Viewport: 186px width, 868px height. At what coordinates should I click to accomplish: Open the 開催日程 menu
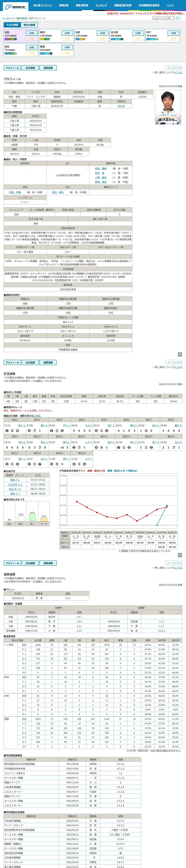[64, 5]
